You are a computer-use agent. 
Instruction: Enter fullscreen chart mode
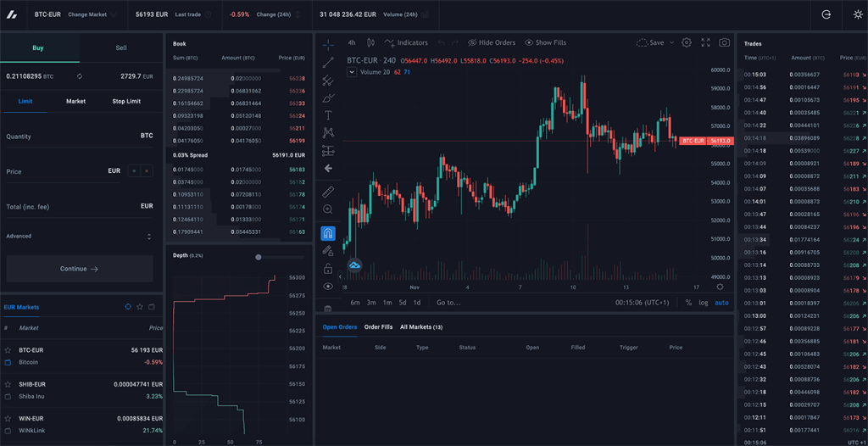point(705,42)
